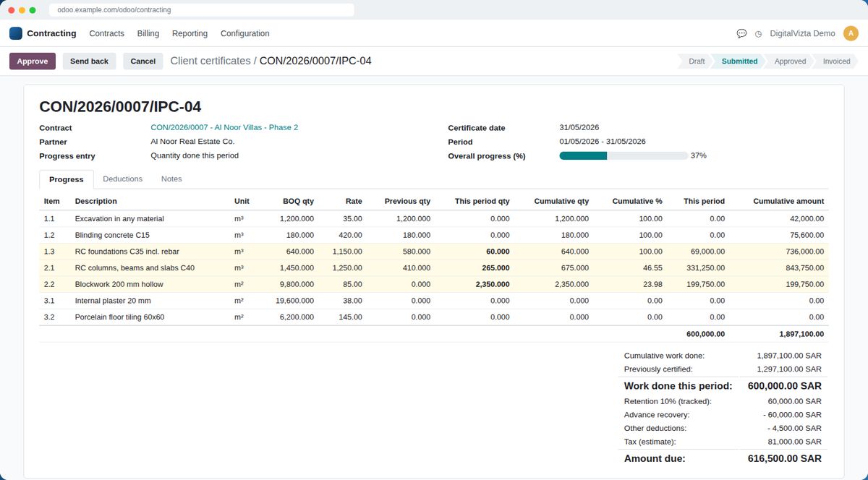Open the activities clock icon
Image resolution: width=868 pixels, height=480 pixels.
point(758,33)
